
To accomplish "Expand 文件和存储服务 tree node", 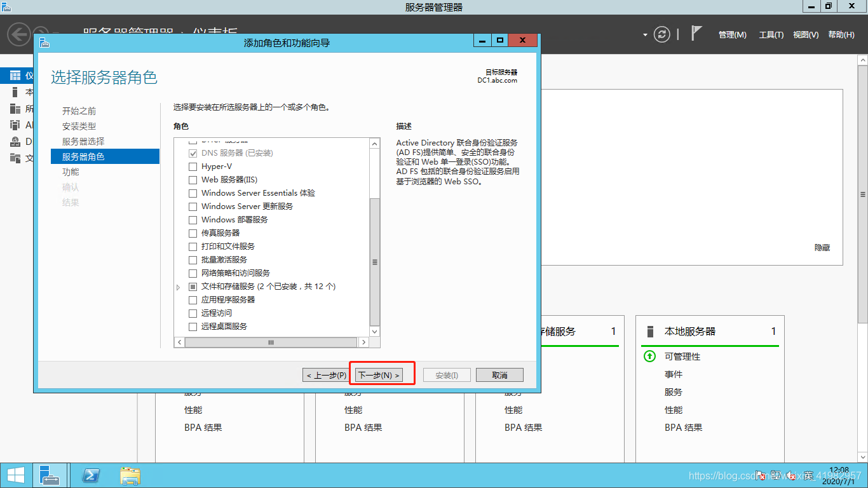I will click(x=179, y=287).
